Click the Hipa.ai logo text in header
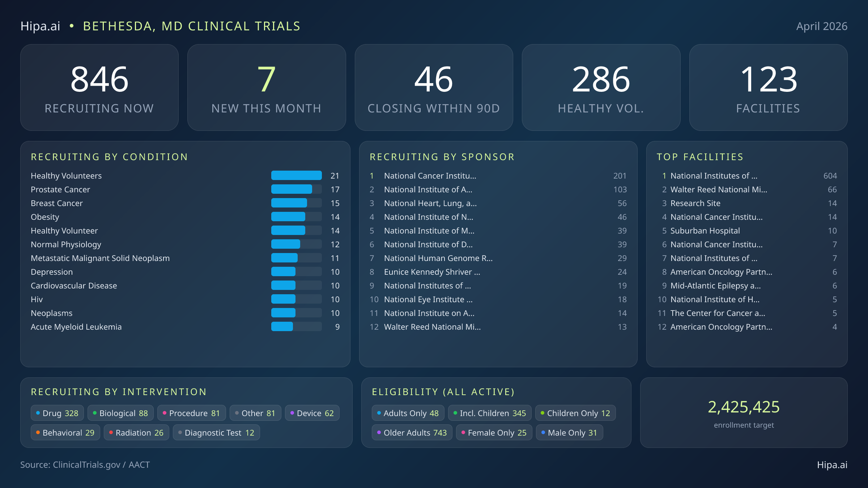Viewport: 868px width, 488px height. pos(40,26)
